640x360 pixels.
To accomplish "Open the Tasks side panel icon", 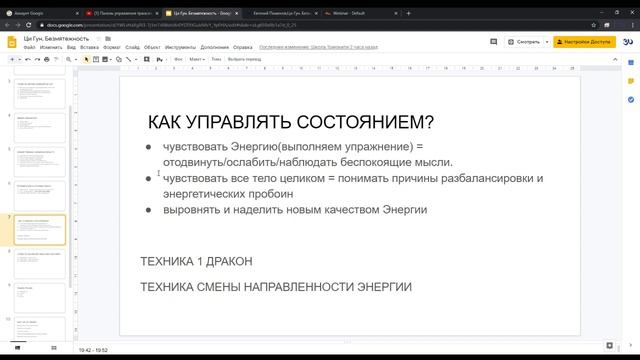I will coord(631,100).
